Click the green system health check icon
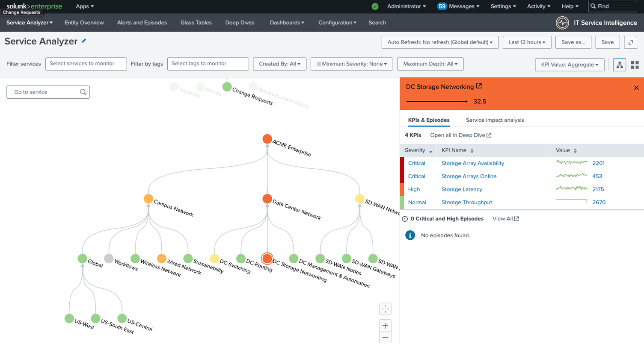 375,6
